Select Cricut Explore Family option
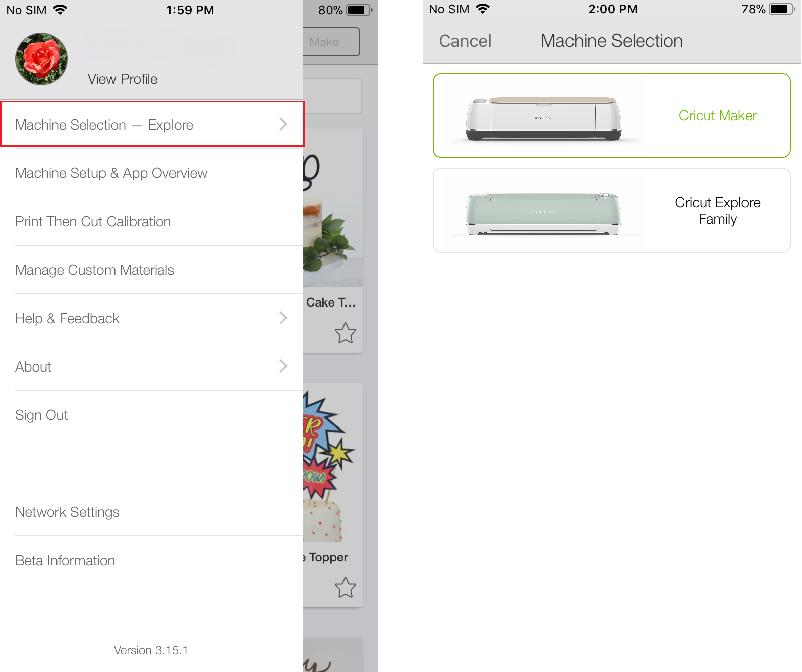 click(x=612, y=210)
